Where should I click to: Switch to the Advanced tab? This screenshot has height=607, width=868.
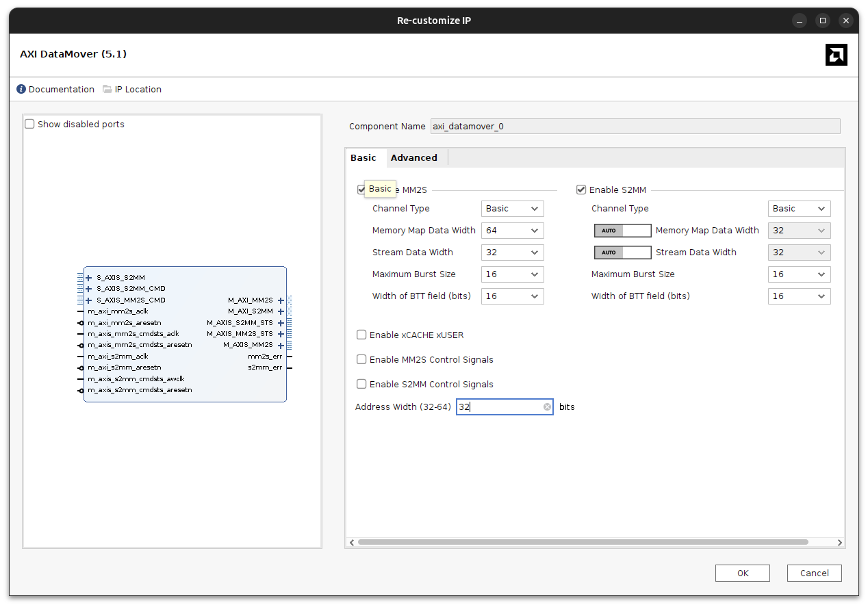414,157
